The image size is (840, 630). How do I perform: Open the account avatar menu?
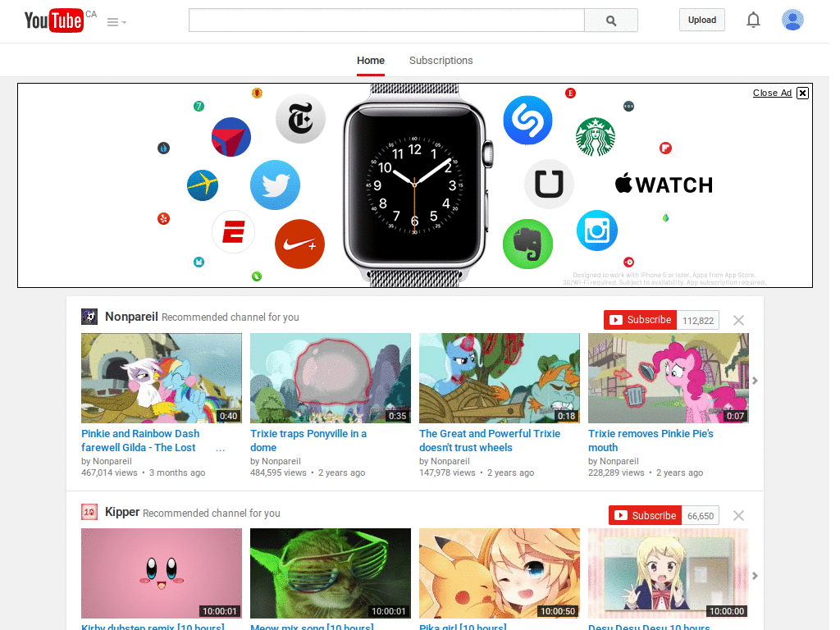pos(792,20)
